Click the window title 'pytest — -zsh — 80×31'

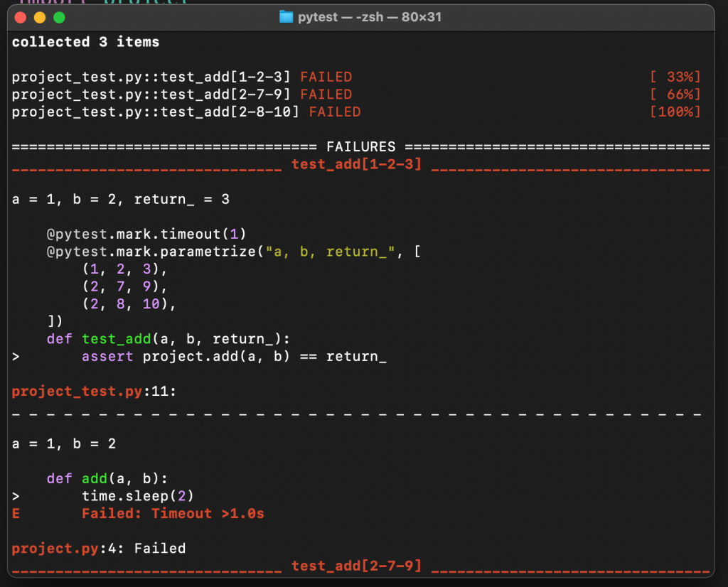[370, 17]
